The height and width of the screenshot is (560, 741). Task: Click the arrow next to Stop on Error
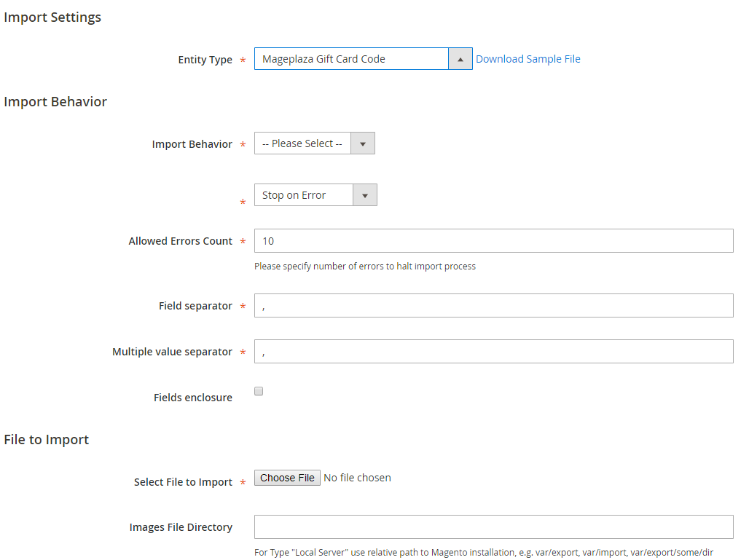[364, 195]
